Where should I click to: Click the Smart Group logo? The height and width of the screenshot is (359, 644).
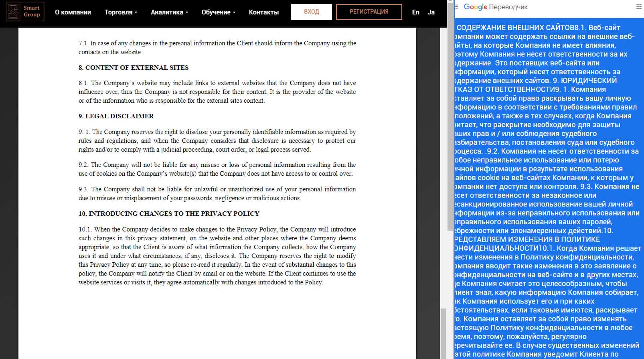(x=25, y=12)
